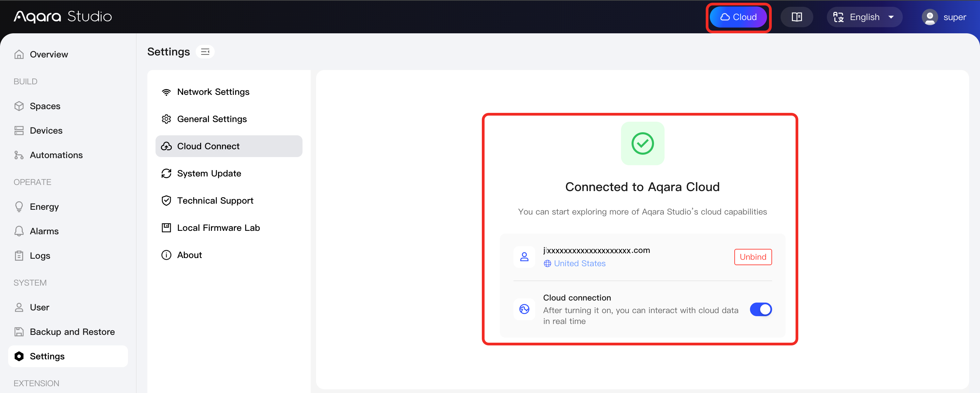The height and width of the screenshot is (393, 980).
Task: Open the User page
Action: pos(68,307)
